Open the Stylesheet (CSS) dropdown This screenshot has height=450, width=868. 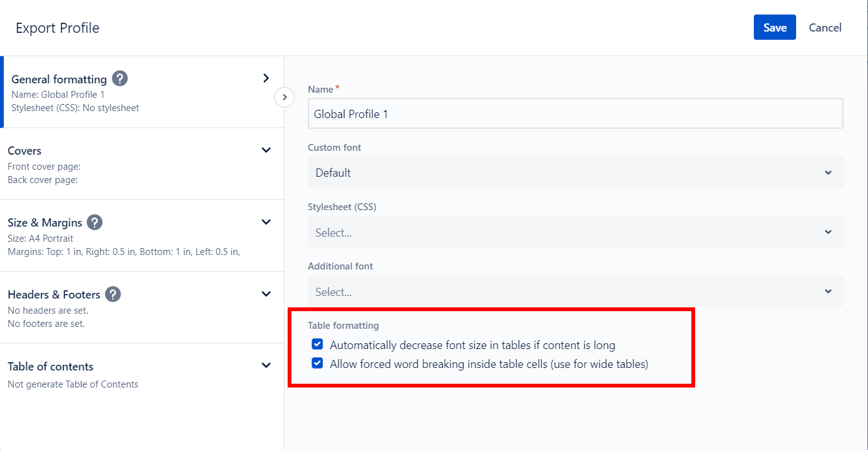575,232
